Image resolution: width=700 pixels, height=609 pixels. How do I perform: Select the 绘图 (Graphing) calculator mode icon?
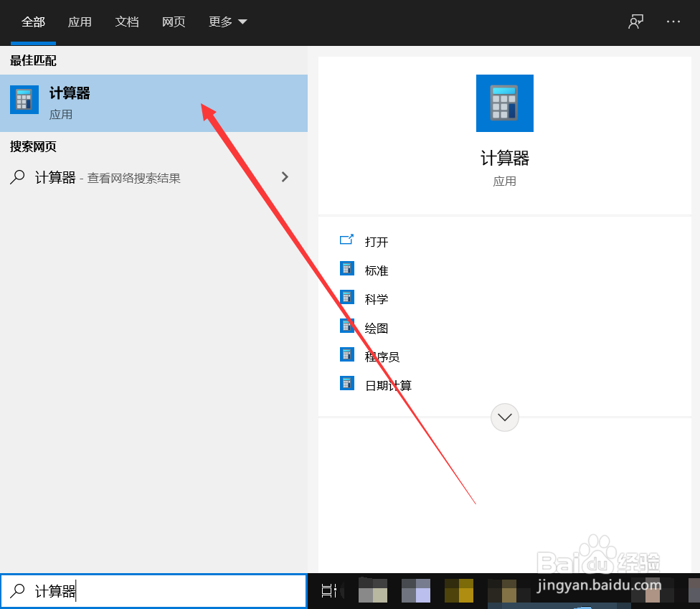click(x=346, y=328)
